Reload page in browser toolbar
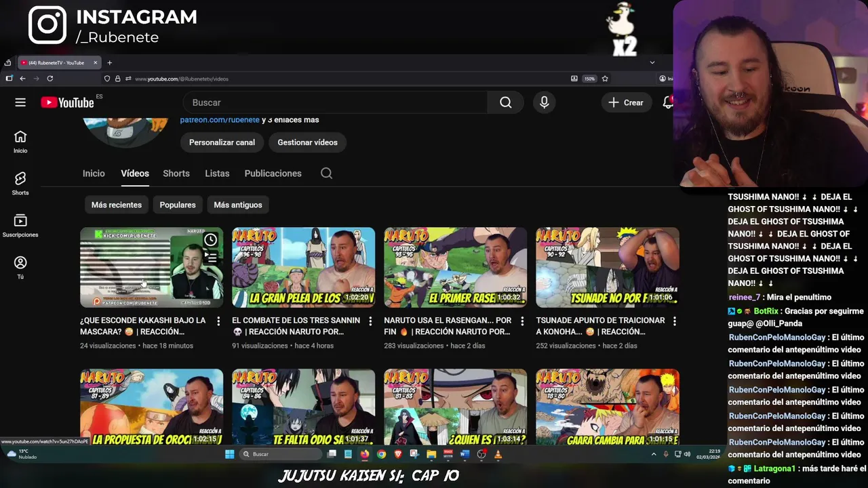 point(50,79)
